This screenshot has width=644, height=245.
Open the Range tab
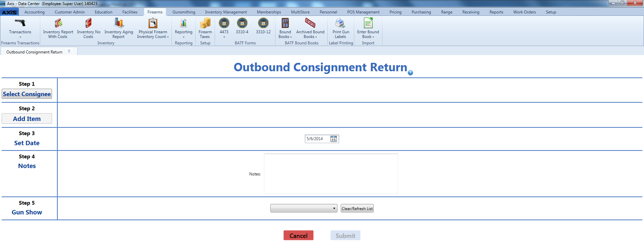click(x=447, y=12)
